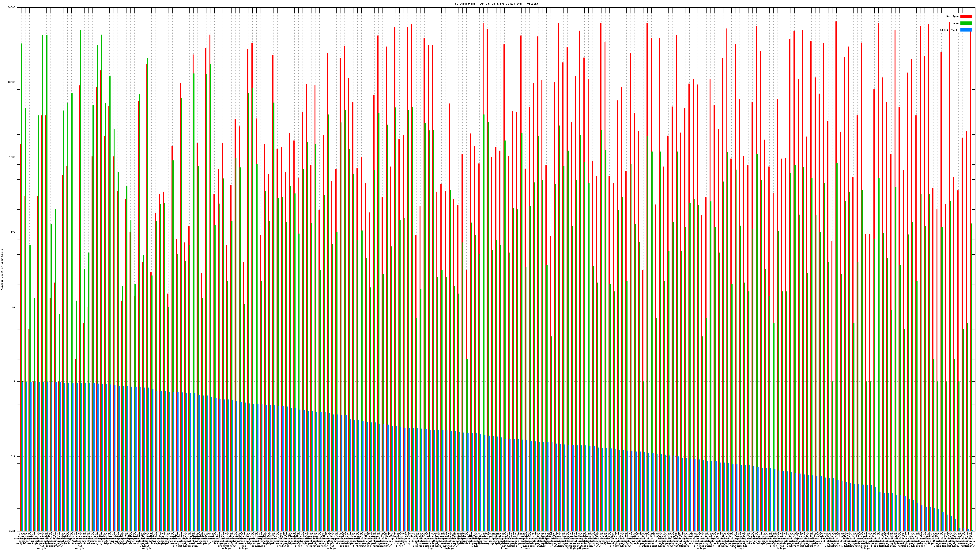Click the blue Score legend swatch
Image resolution: width=980 pixels, height=551 pixels.
click(x=966, y=30)
